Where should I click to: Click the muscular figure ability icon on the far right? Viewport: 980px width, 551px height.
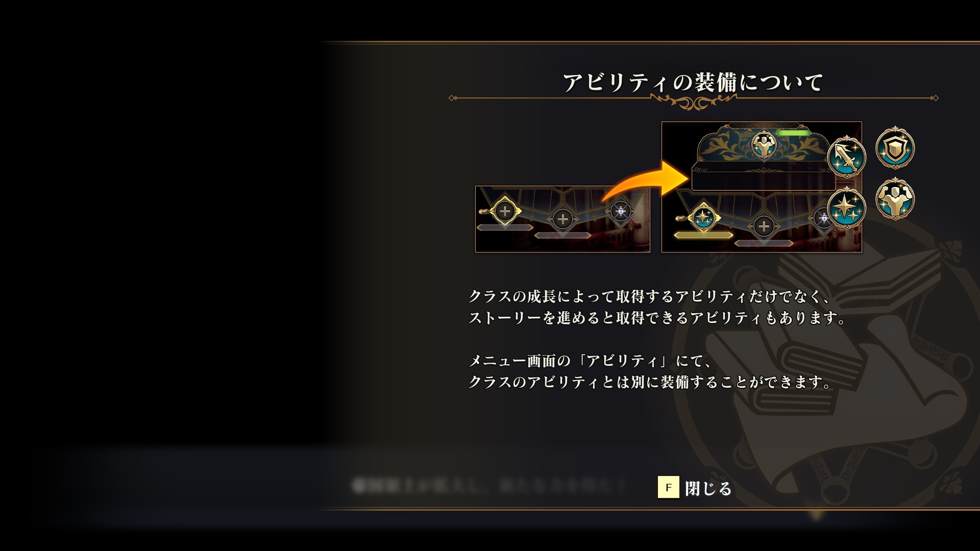tap(895, 199)
